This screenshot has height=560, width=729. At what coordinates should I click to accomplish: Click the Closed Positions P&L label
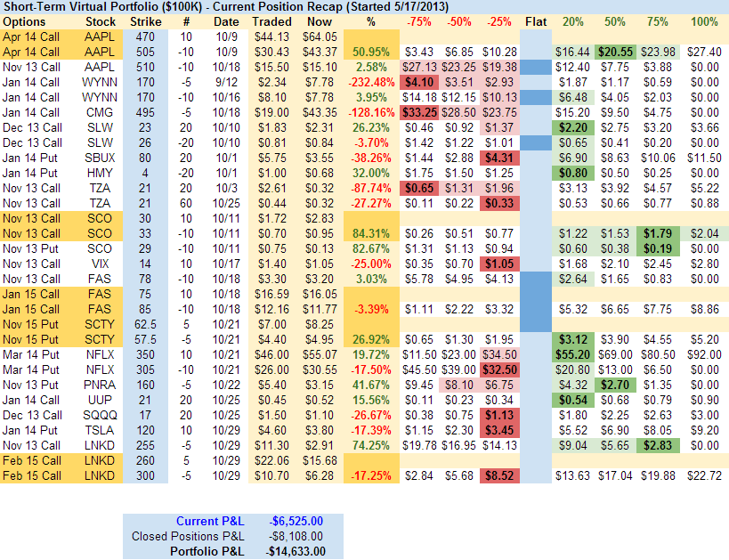pyautogui.click(x=188, y=536)
